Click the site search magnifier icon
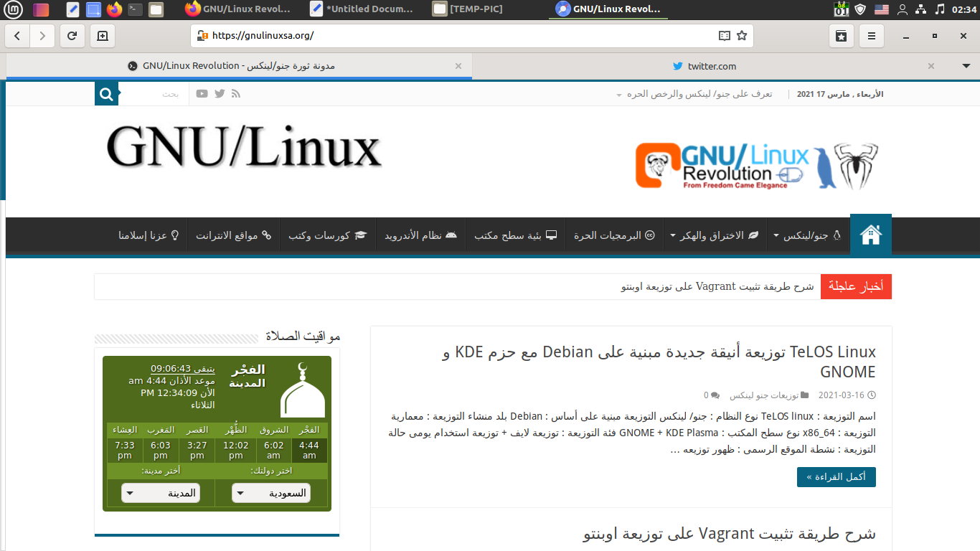The height and width of the screenshot is (551, 980). pos(106,94)
